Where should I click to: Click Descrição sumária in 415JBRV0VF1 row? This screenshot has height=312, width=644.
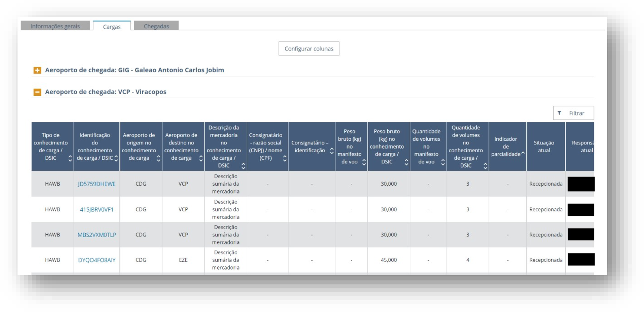pyautogui.click(x=225, y=209)
